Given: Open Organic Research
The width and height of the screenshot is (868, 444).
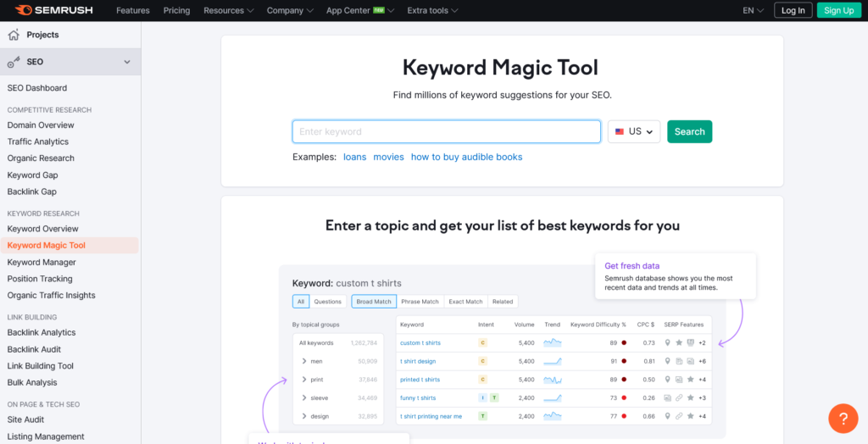Looking at the screenshot, I should [41, 158].
